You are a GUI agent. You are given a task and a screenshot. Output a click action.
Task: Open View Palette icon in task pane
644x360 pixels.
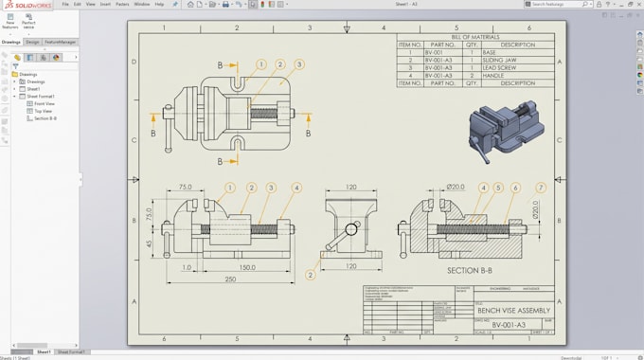(x=640, y=67)
